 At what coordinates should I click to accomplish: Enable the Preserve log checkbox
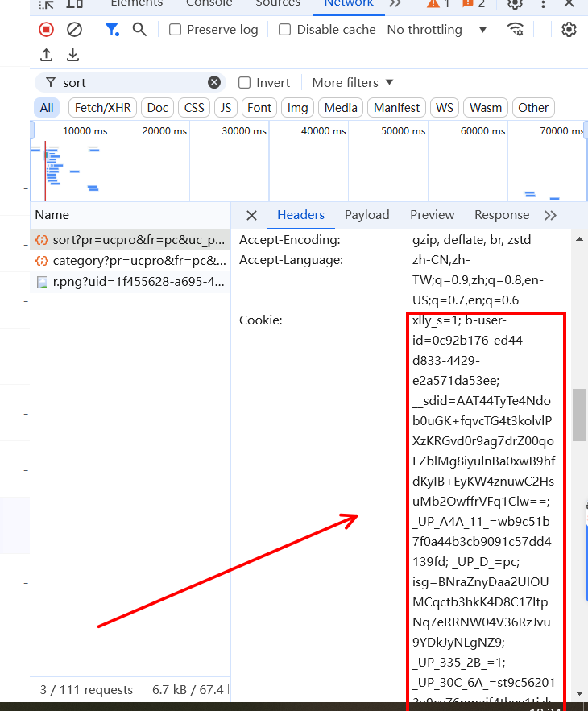coord(175,30)
